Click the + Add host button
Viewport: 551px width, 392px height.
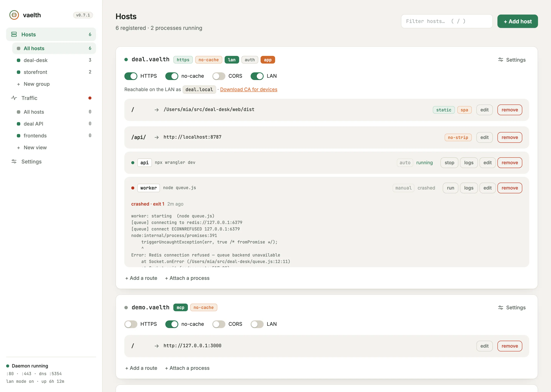518,21
